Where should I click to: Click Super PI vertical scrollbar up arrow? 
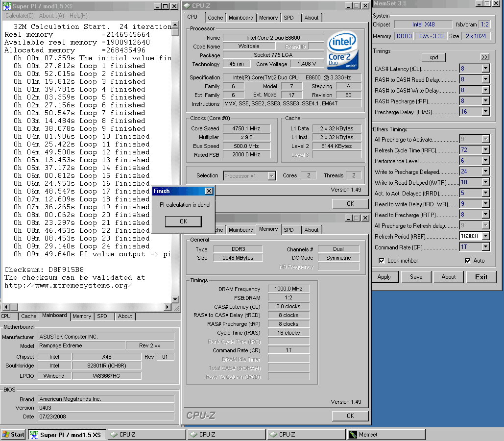click(175, 24)
